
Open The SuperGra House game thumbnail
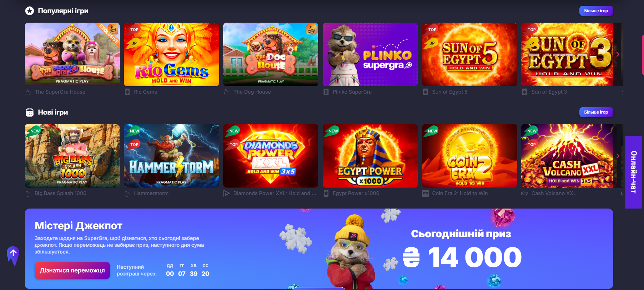72,54
